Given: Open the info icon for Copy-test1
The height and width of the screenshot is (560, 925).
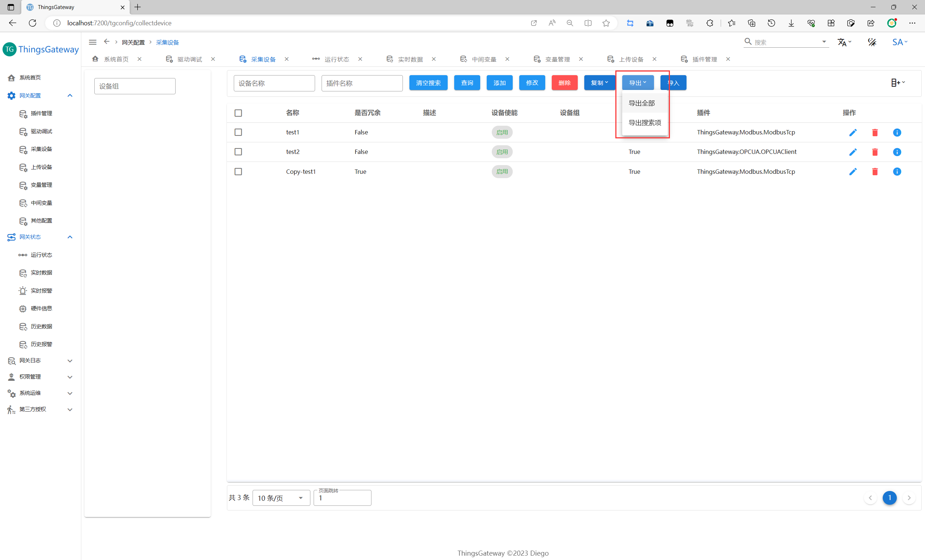Looking at the screenshot, I should coord(897,172).
